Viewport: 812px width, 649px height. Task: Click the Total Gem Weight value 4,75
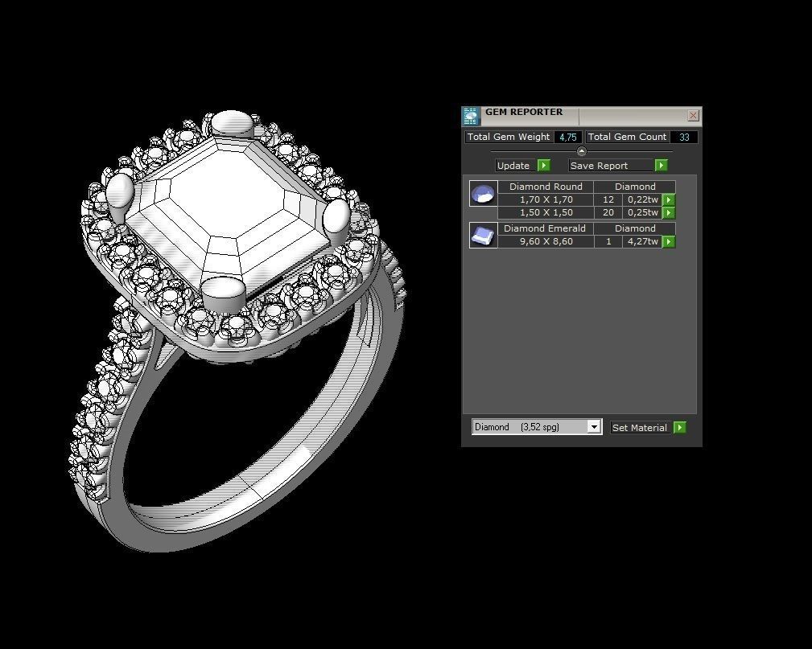(x=568, y=138)
